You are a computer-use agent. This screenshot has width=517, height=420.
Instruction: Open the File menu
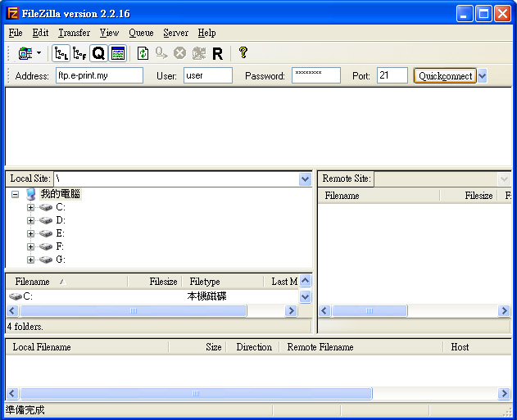coord(16,33)
